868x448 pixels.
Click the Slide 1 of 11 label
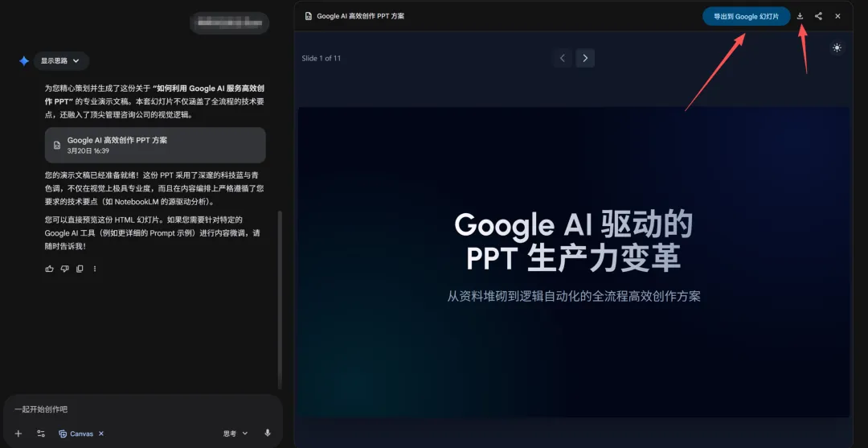[x=321, y=58]
